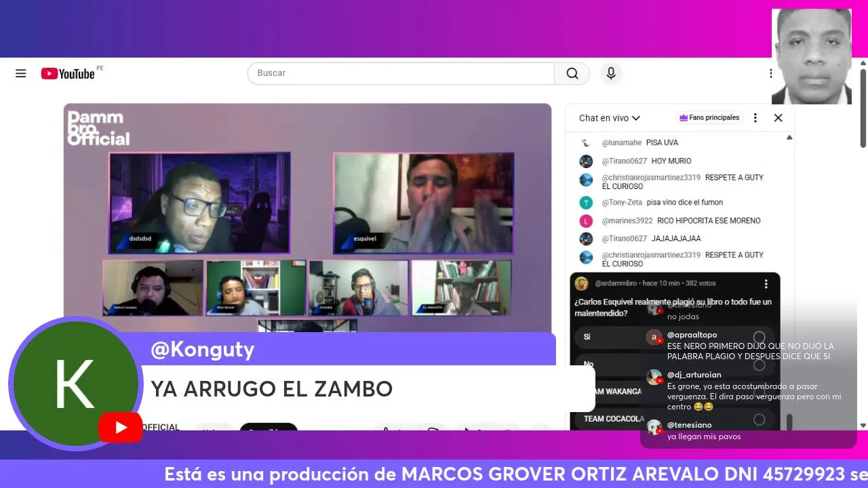Click the @Tony-Zeta username in chat
Viewport: 868px width, 488px height.
click(x=622, y=203)
